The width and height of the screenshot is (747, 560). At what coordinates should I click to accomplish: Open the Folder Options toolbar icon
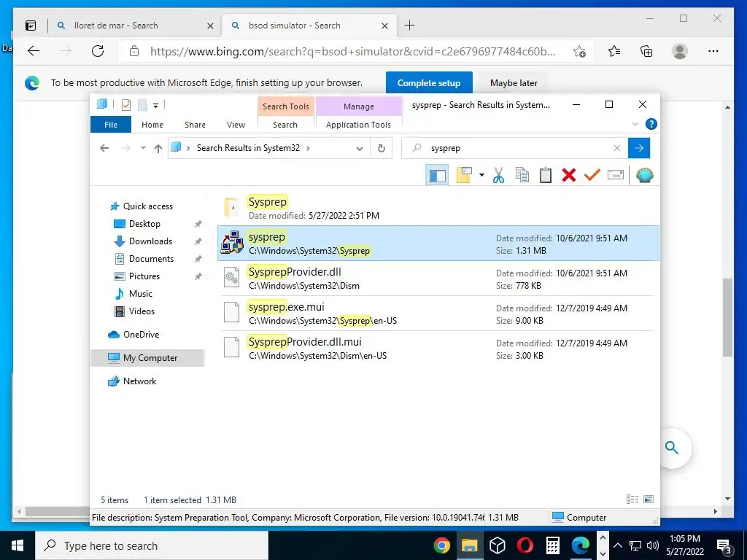click(464, 175)
